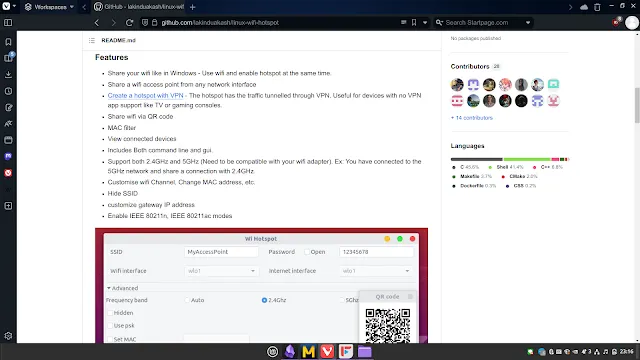Open the Obsidian app in taskbar
640x360 pixels.
[x=290, y=351]
